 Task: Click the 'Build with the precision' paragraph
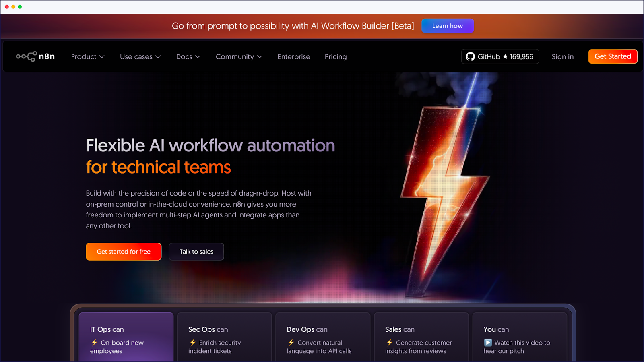tap(198, 209)
